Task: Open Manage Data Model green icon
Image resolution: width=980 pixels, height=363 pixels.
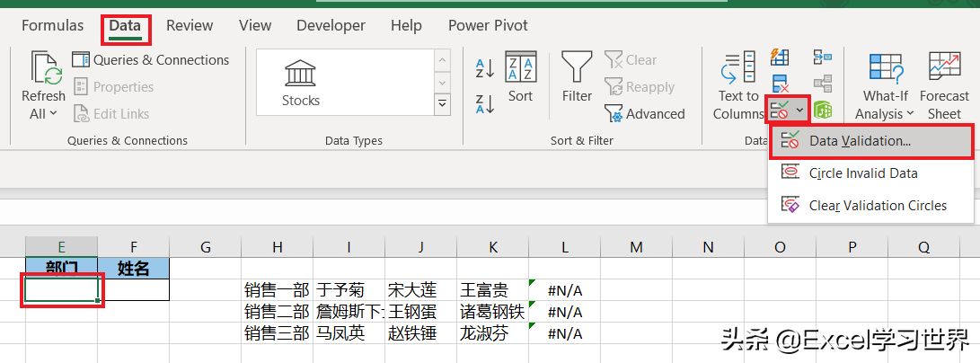Action: pyautogui.click(x=821, y=110)
